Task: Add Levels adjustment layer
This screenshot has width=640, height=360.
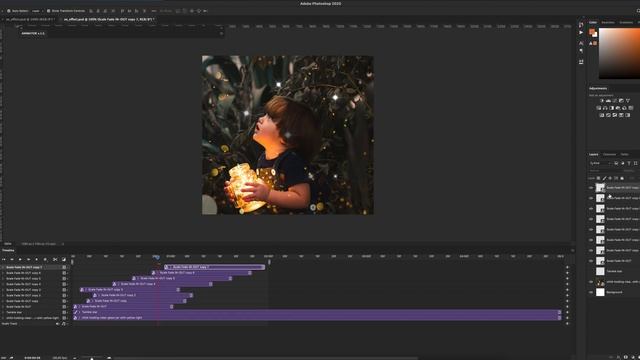Action: click(608, 100)
